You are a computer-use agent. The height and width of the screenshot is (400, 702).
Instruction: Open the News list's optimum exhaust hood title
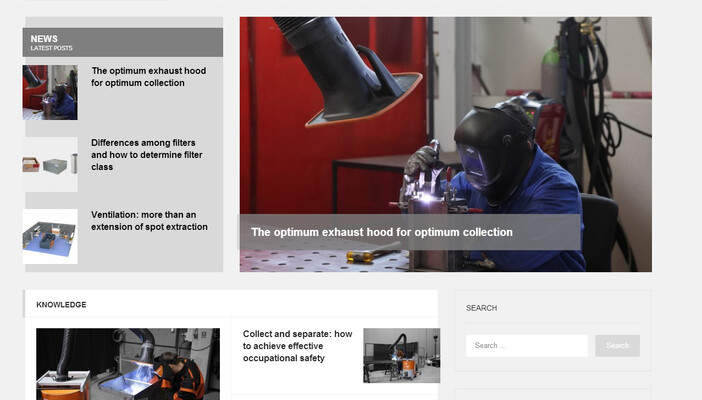click(x=138, y=77)
